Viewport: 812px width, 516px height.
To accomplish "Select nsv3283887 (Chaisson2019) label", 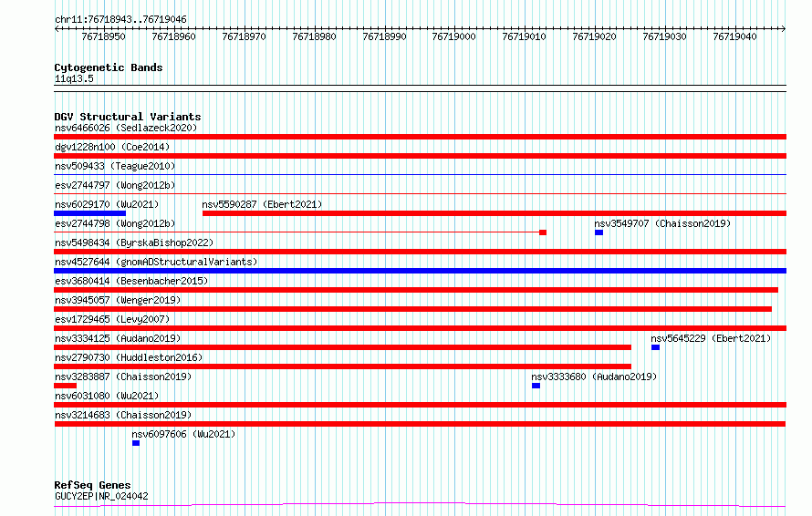I will click(x=123, y=377).
